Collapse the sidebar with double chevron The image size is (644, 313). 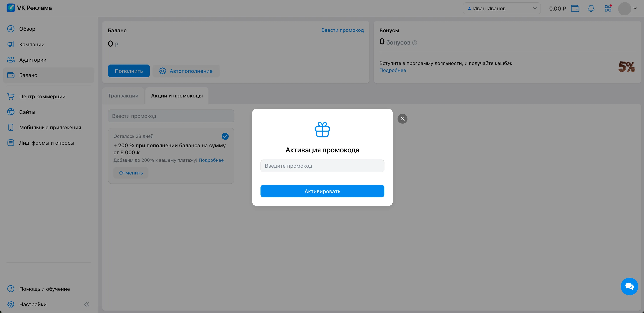point(87,304)
